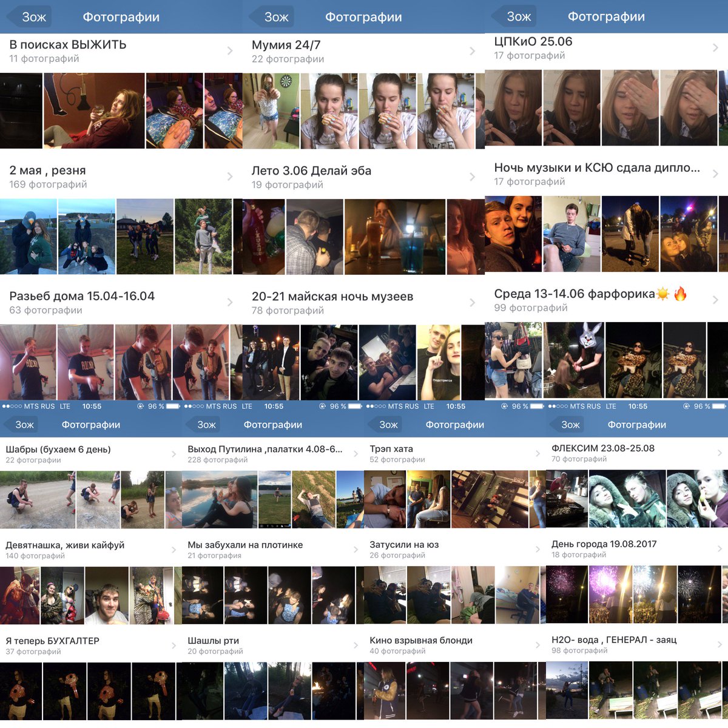This screenshot has height=728, width=728.
Task: Open album title 'Лето 3.06 Делай эба'
Action: click(x=311, y=170)
